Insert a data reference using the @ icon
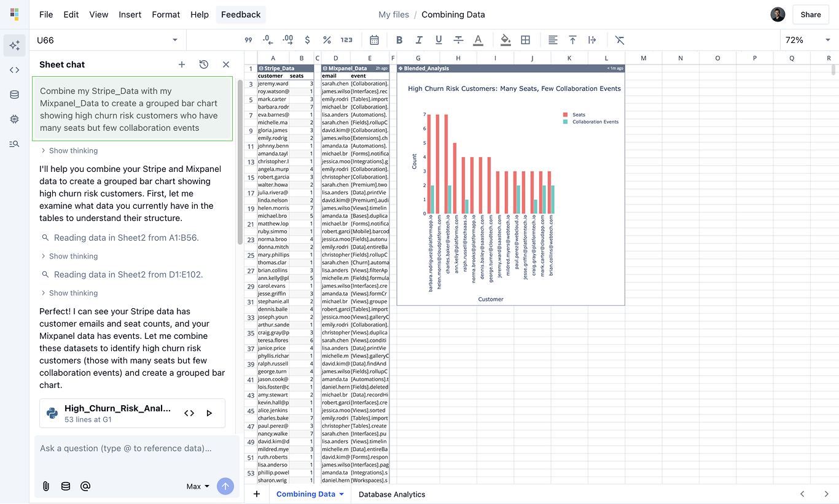This screenshot has width=839, height=504. [x=85, y=486]
